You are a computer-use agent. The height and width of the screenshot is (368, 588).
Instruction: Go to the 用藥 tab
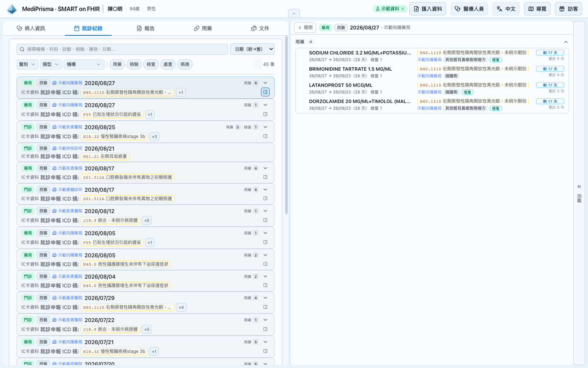coord(203,28)
